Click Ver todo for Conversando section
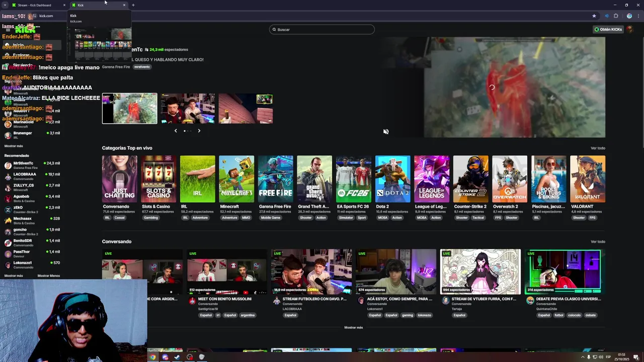644x362 pixels. point(598,241)
